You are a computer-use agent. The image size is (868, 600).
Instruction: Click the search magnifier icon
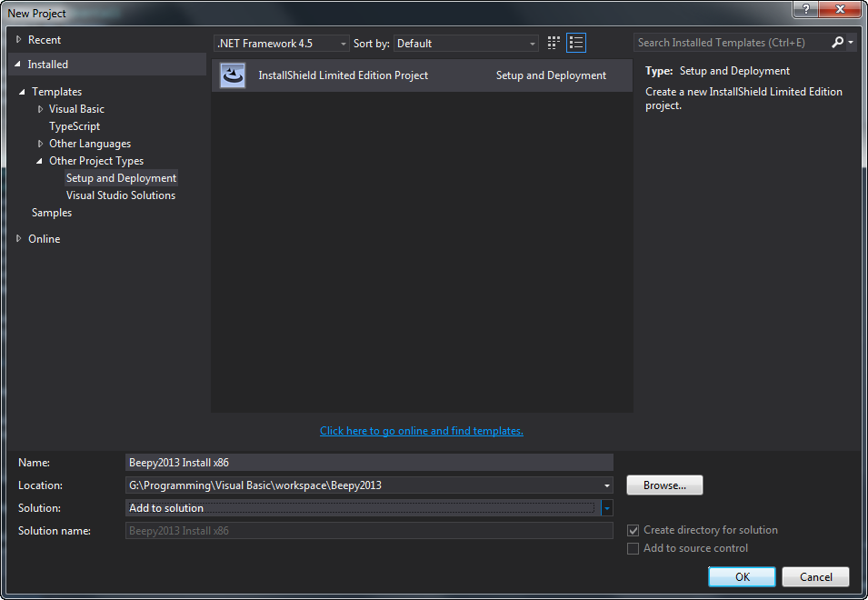tap(838, 43)
